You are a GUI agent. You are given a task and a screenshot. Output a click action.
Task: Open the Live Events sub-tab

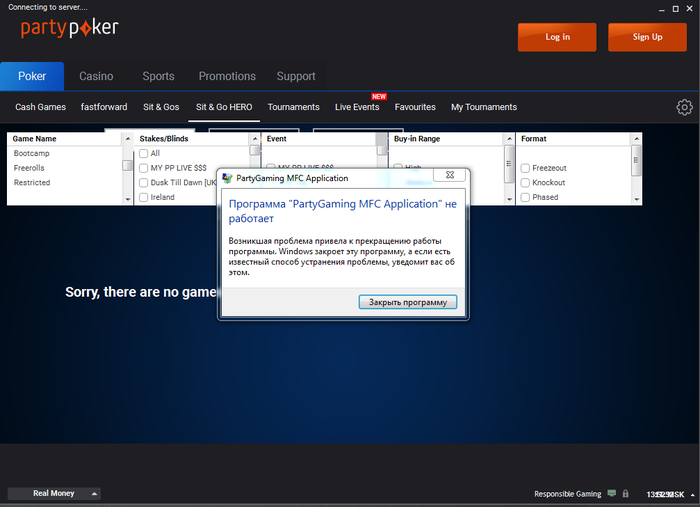coord(357,107)
